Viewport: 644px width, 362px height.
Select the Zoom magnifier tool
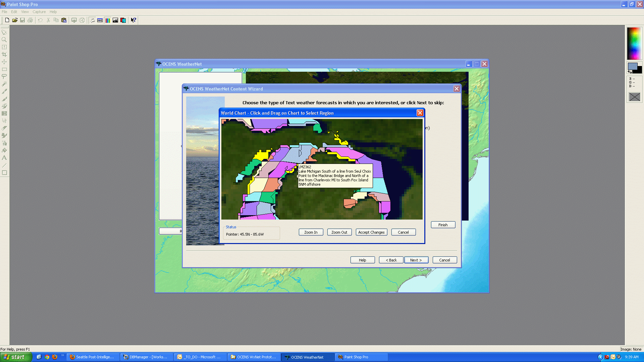pos(4,40)
